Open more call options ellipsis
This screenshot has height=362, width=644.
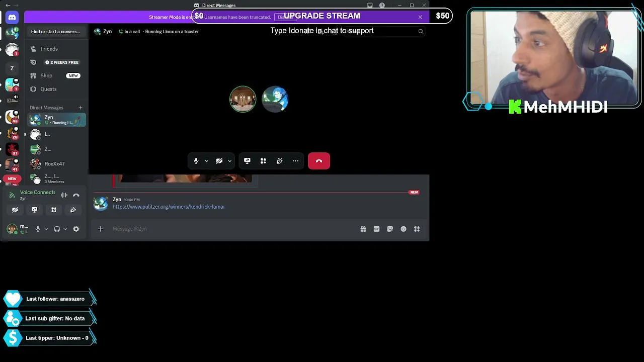point(295,161)
